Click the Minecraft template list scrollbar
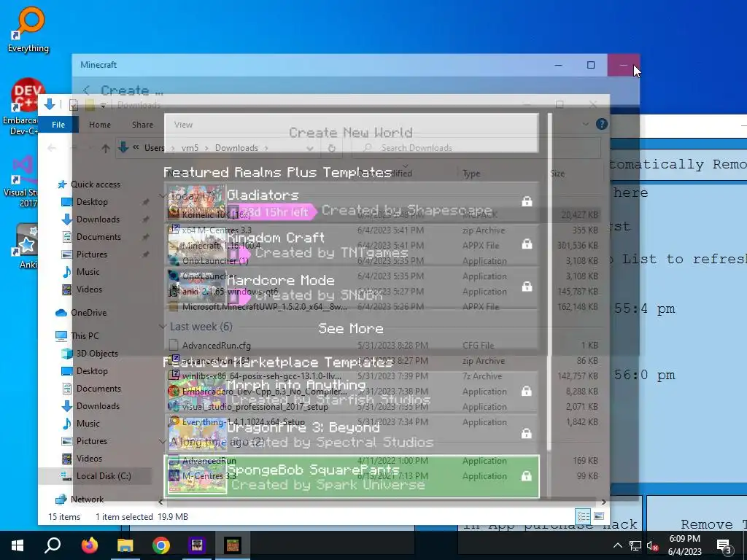Image resolution: width=747 pixels, height=560 pixels. pyautogui.click(x=549, y=282)
